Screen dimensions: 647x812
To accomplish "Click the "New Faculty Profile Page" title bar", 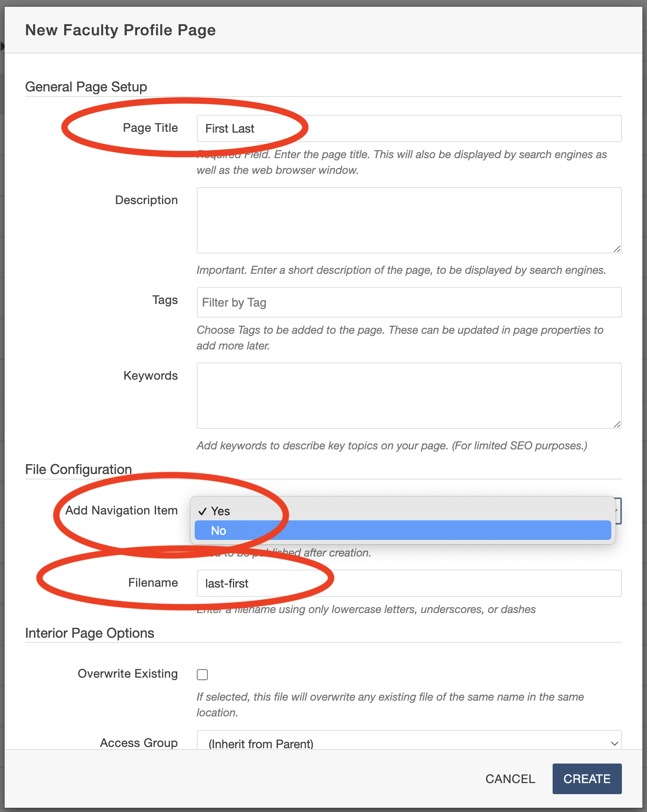I will [x=121, y=30].
